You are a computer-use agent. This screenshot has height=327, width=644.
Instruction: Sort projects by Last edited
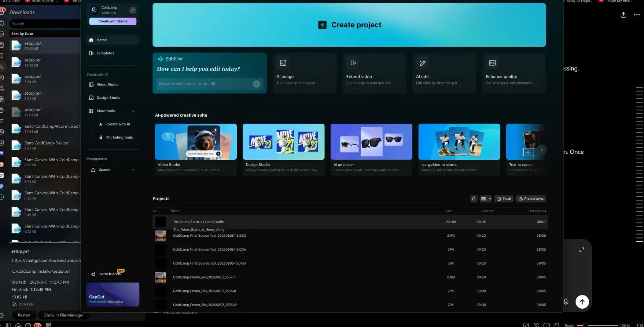pyautogui.click(x=537, y=211)
